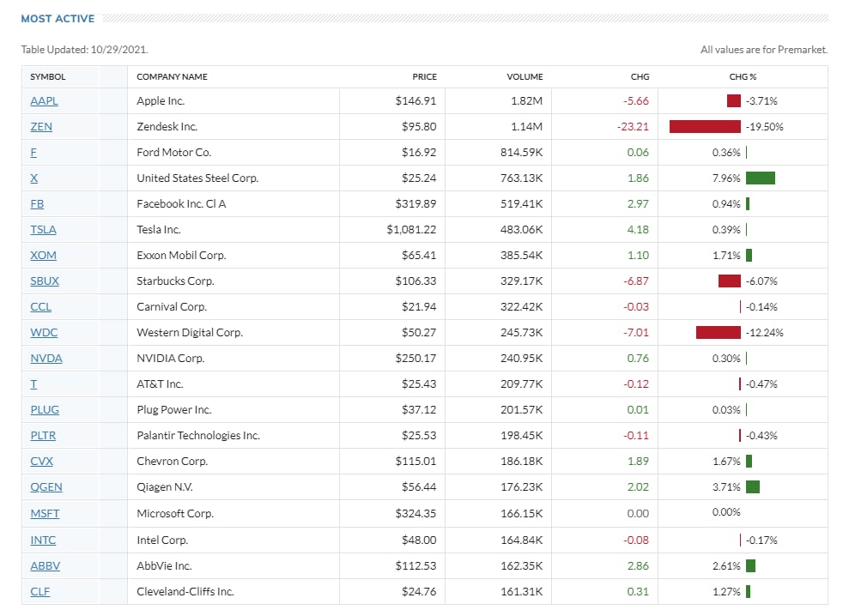The height and width of the screenshot is (616, 843).
Task: Open the PLUG symbol link
Action: [x=45, y=410]
